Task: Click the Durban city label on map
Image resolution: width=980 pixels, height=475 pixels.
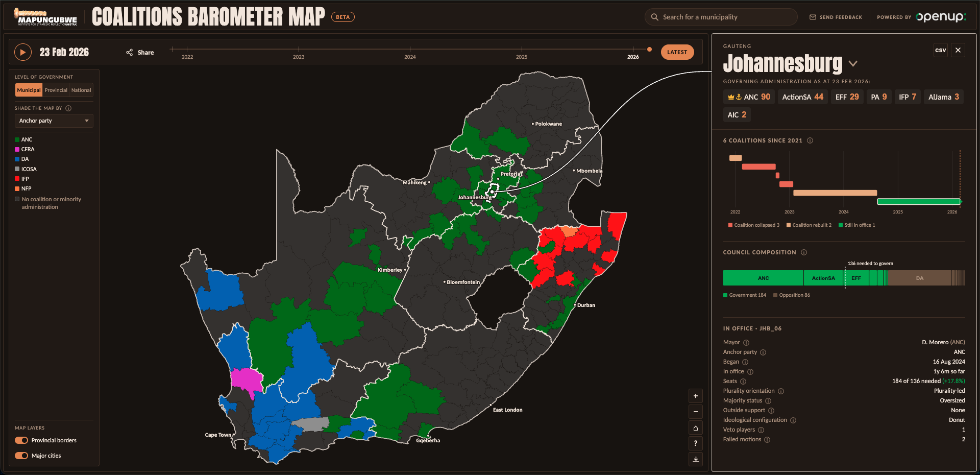Action: [x=586, y=305]
